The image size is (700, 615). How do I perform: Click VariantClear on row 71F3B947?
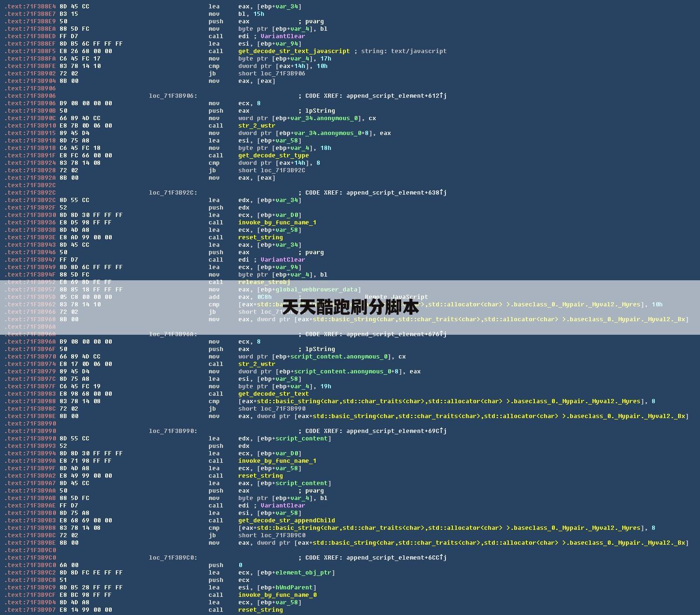[283, 260]
